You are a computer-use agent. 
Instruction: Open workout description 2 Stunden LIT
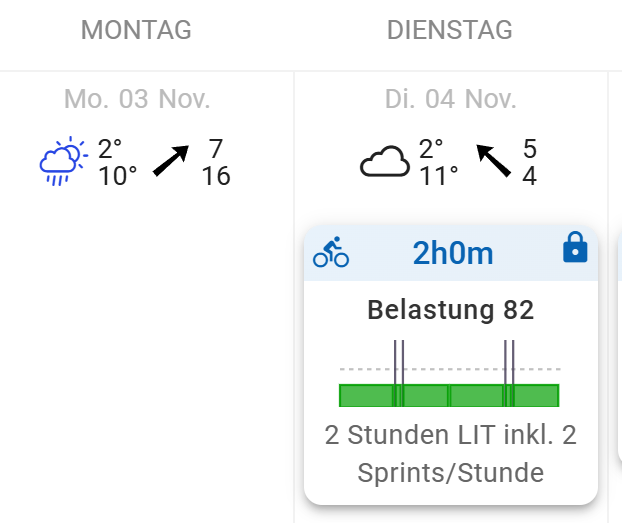pos(451,454)
